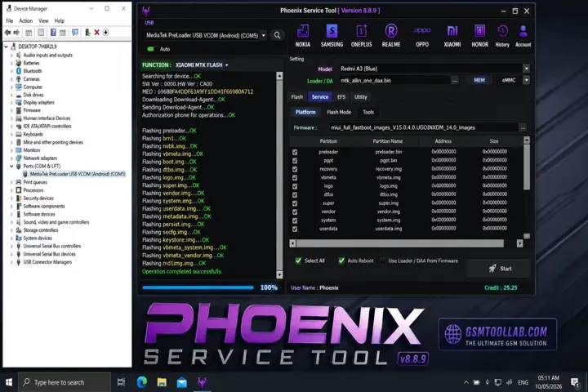
Task: Open Windows Start menu
Action: [x=9, y=382]
